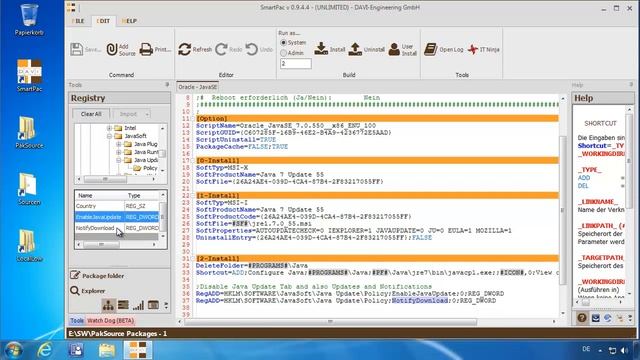Image resolution: width=640 pixels, height=360 pixels.
Task: Open the FILE ribbon tab
Action: (78, 21)
